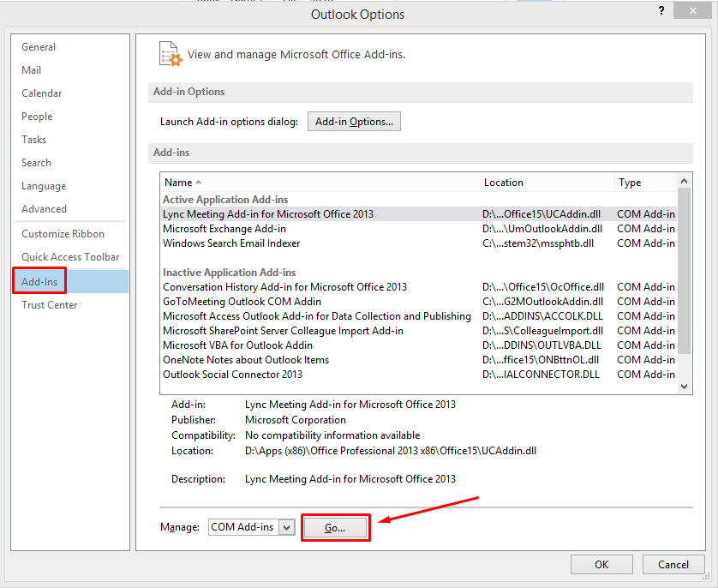Click the help question mark icon

click(x=661, y=10)
